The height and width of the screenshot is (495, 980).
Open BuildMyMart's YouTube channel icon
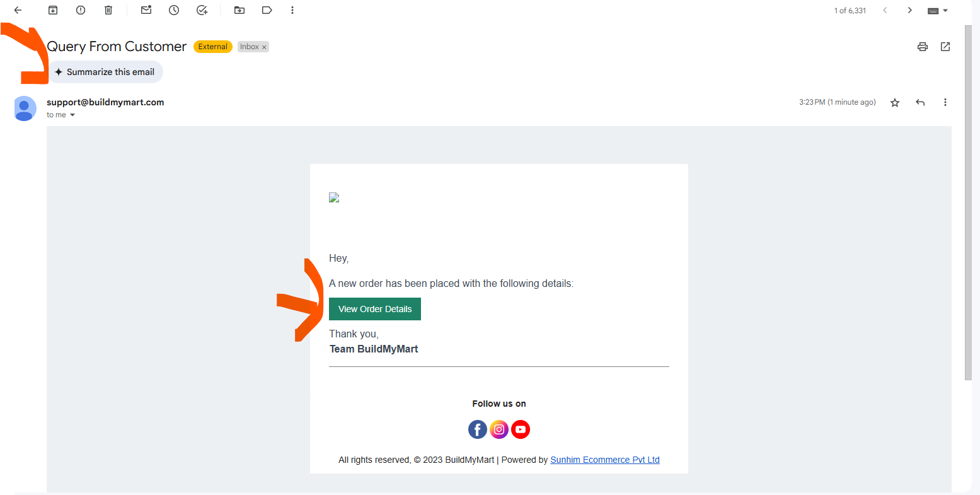click(x=521, y=429)
